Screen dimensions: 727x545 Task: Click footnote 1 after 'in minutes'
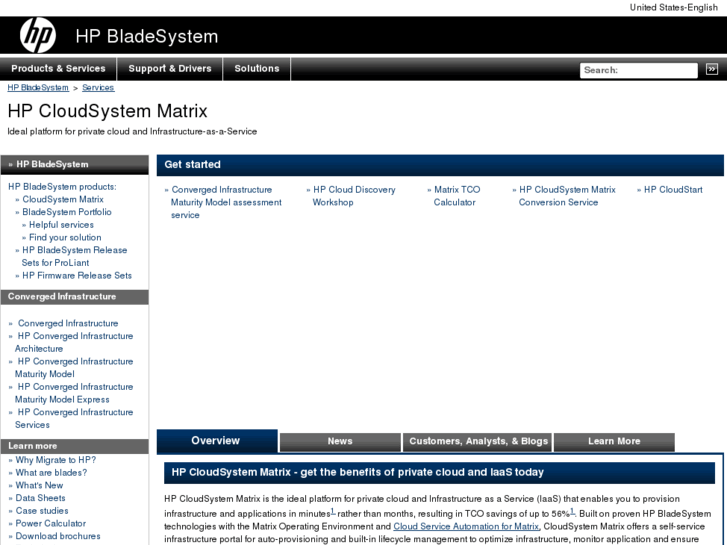click(333, 512)
